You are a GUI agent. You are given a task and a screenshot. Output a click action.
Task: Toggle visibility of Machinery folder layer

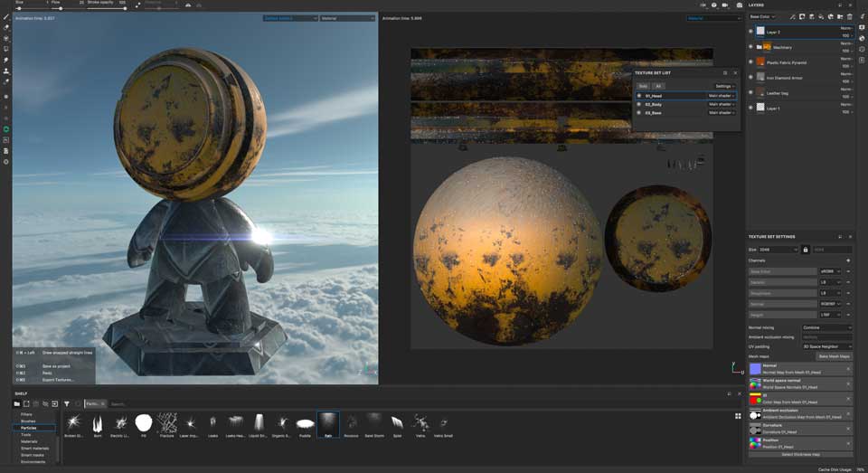point(750,45)
